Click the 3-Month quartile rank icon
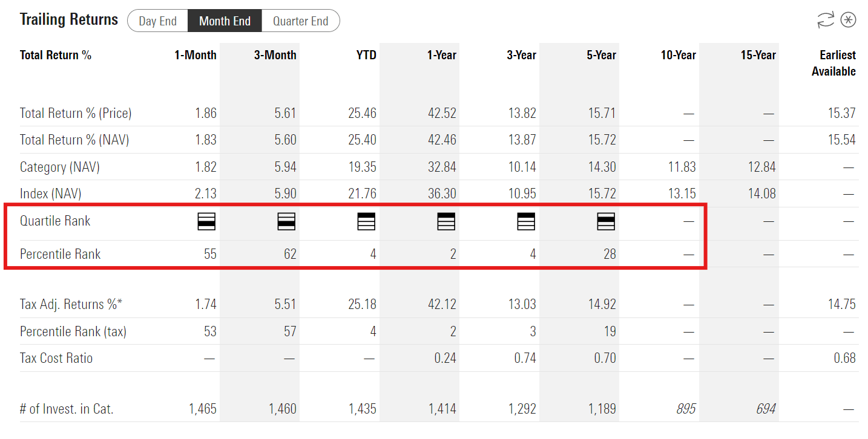The width and height of the screenshot is (868, 439). [x=286, y=221]
